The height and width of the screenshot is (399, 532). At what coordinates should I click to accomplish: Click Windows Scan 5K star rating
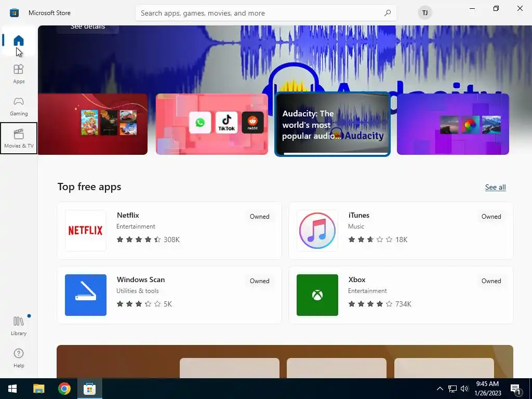tap(144, 304)
